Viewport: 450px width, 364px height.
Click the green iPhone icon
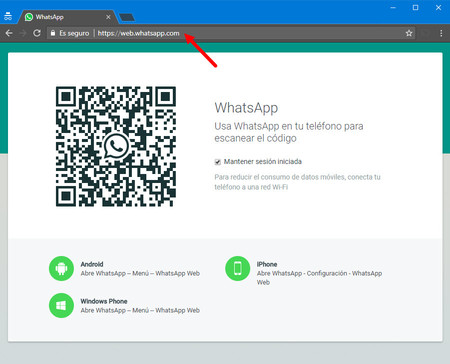(x=237, y=268)
